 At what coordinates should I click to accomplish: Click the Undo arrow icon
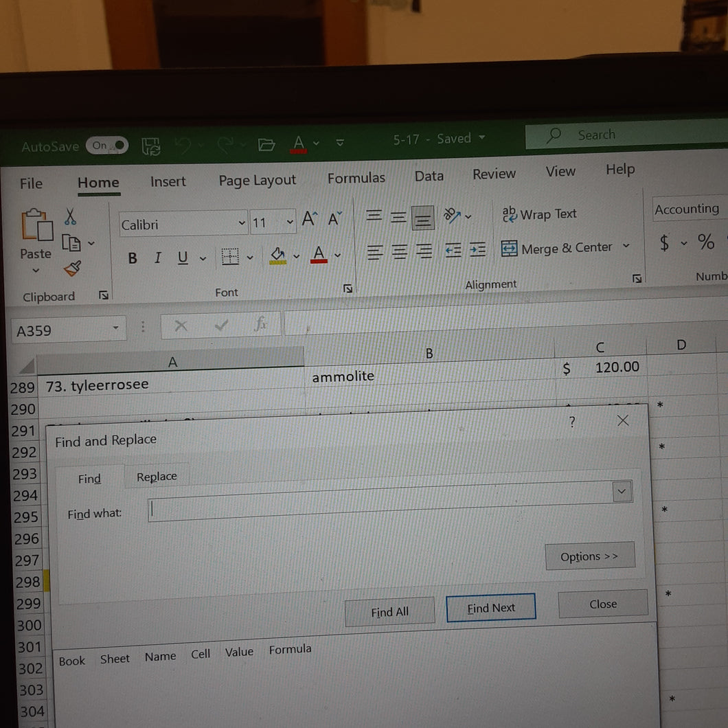pyautogui.click(x=183, y=146)
